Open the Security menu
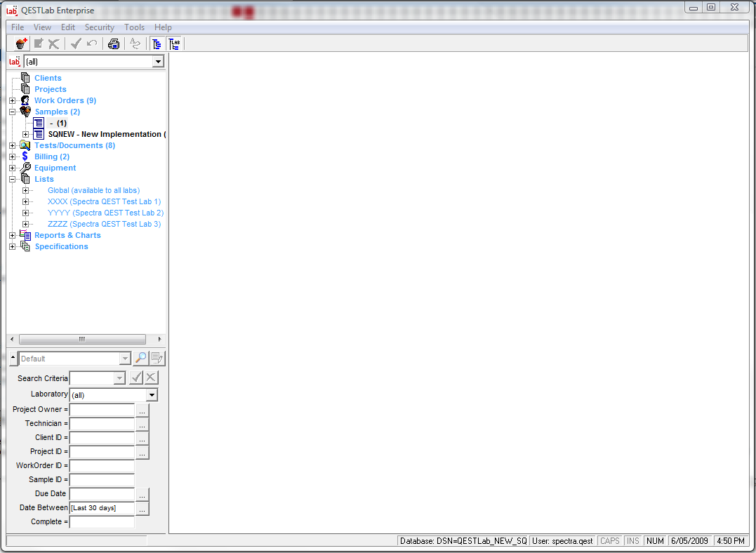 tap(99, 27)
